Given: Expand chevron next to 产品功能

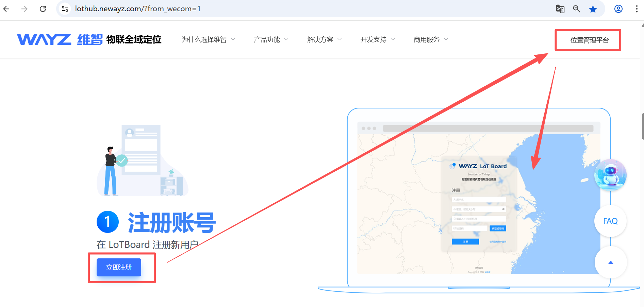Looking at the screenshot, I should 286,39.
